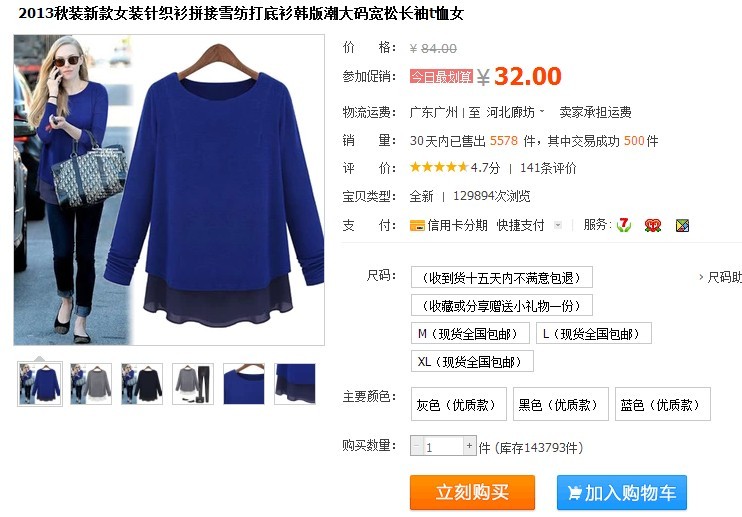Open the 141条评价 reviews link
The image size is (742, 517).
tap(548, 168)
